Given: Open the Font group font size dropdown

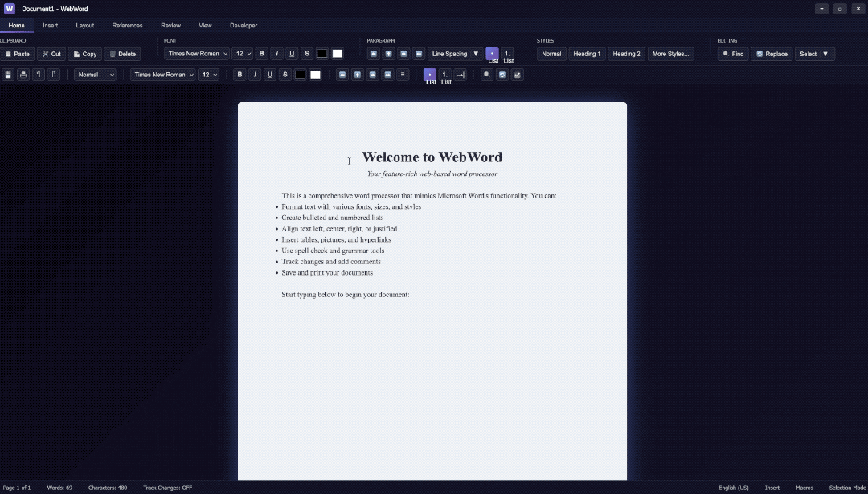Looking at the screenshot, I should click(x=243, y=54).
